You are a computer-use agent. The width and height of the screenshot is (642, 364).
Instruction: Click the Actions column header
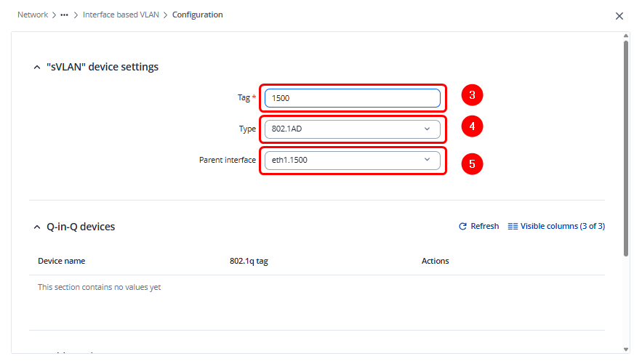(x=435, y=261)
